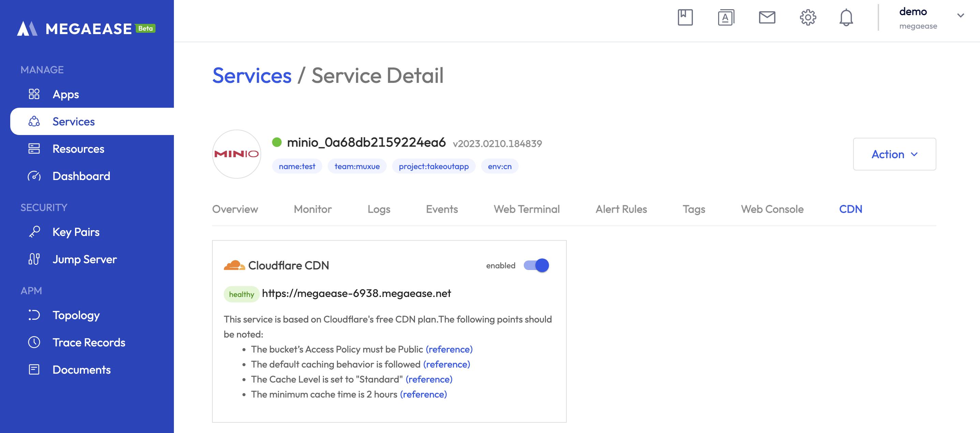Switch to the Web Terminal tab
The image size is (980, 433).
click(526, 209)
